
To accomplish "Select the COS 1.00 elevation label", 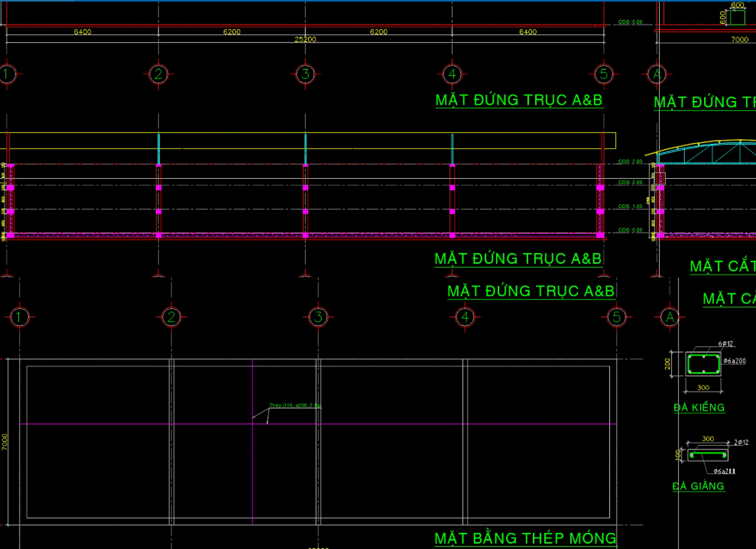I will tap(631, 206).
